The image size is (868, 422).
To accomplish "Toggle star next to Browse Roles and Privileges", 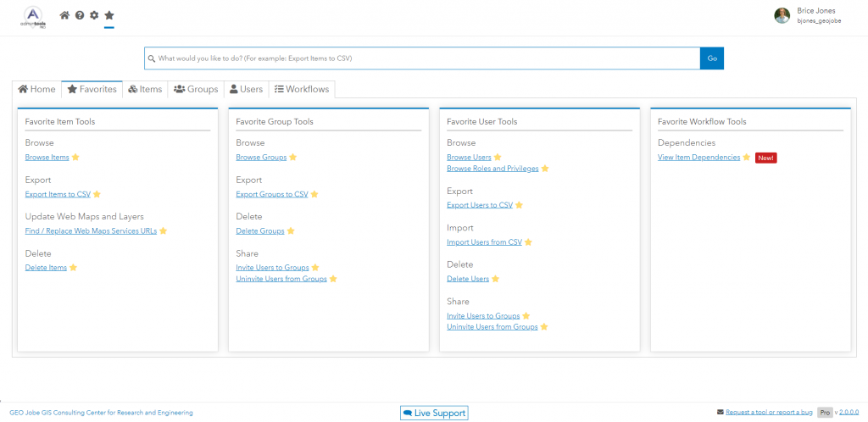I will (x=545, y=169).
